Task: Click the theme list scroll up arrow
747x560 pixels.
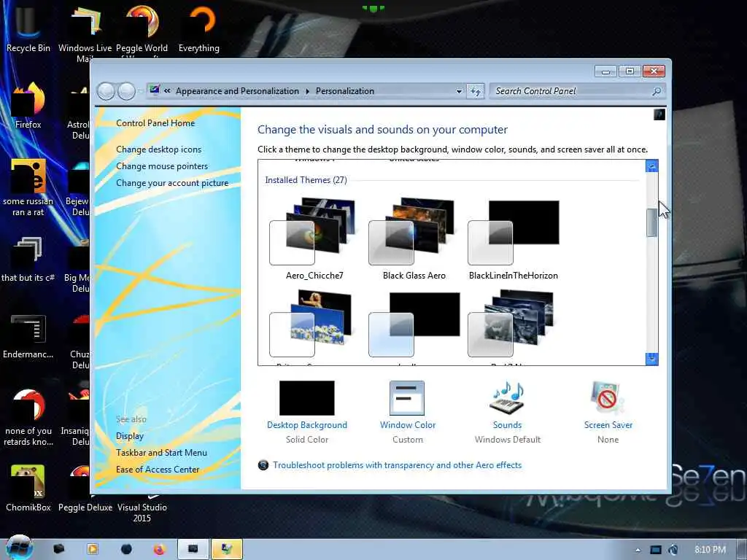Action: (651, 166)
